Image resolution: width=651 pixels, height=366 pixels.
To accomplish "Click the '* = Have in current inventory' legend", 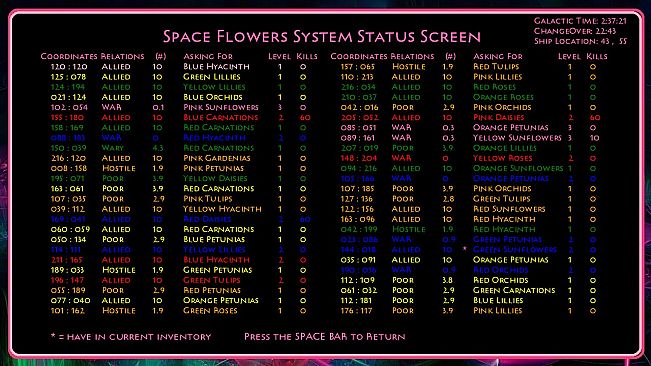I will pyautogui.click(x=131, y=337).
